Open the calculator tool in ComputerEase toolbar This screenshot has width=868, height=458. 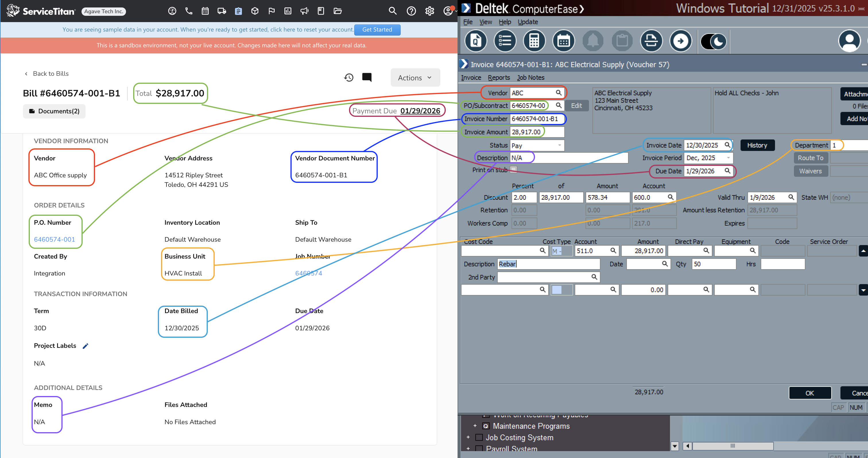[534, 41]
